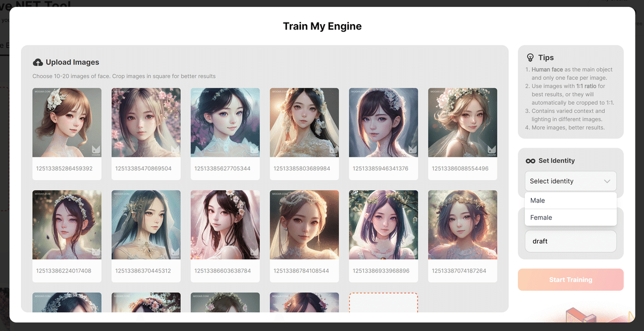Click the Set Identity heading text

point(557,161)
